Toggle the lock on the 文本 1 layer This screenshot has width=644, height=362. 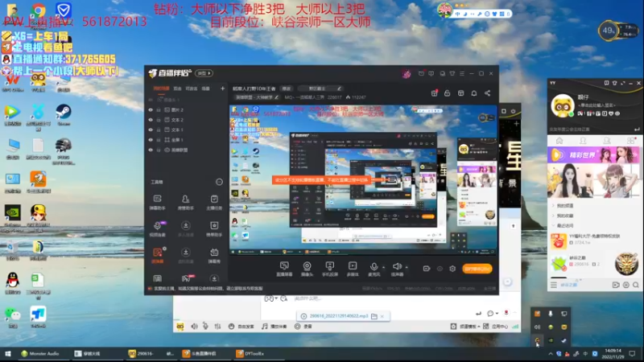pos(159,130)
